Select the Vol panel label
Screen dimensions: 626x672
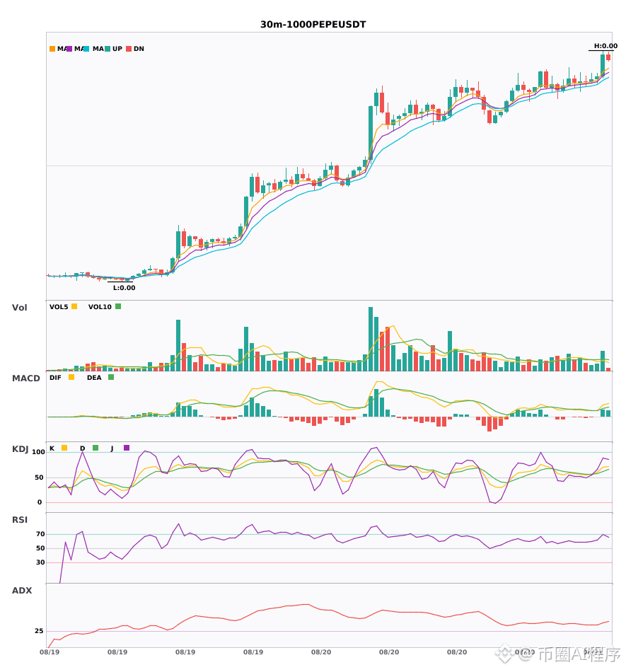[x=20, y=308]
